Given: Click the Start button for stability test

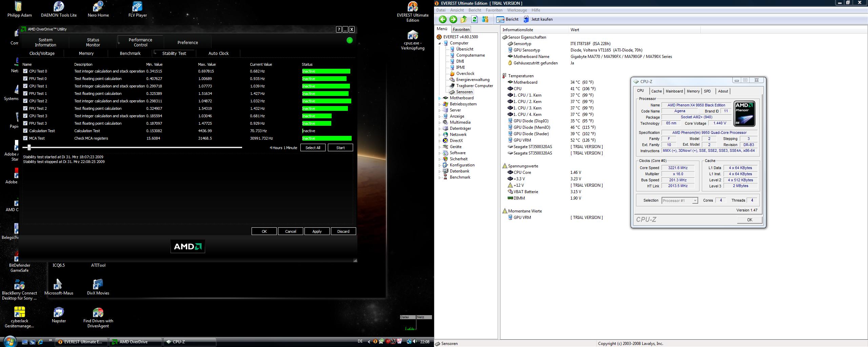Looking at the screenshot, I should pos(340,148).
